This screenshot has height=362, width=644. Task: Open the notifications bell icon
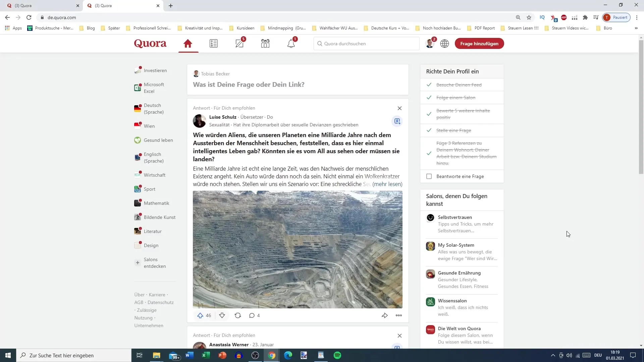click(x=291, y=43)
